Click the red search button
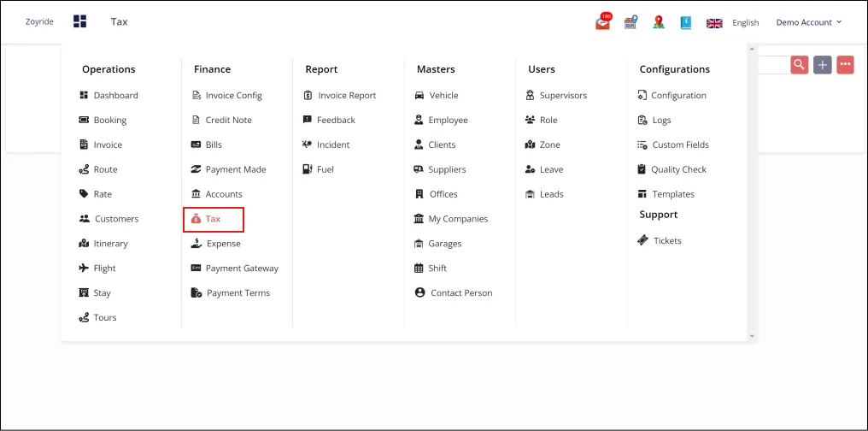Viewport: 868px width, 431px height. (x=800, y=65)
